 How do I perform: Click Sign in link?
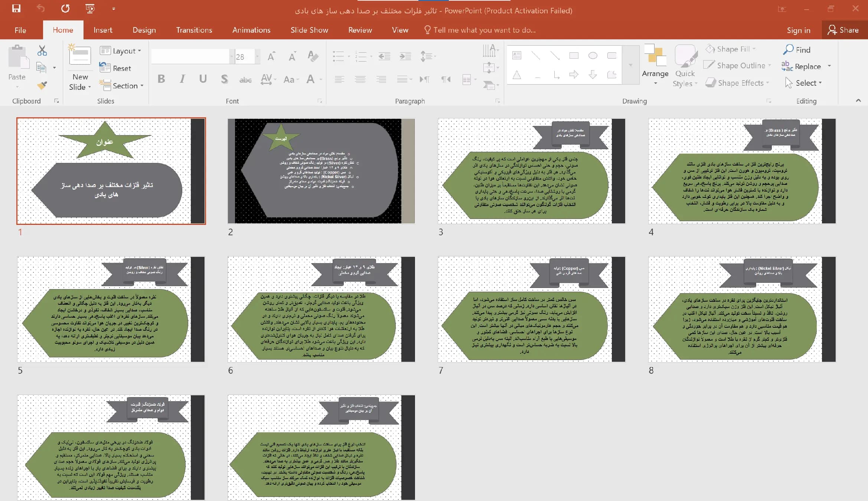(799, 30)
